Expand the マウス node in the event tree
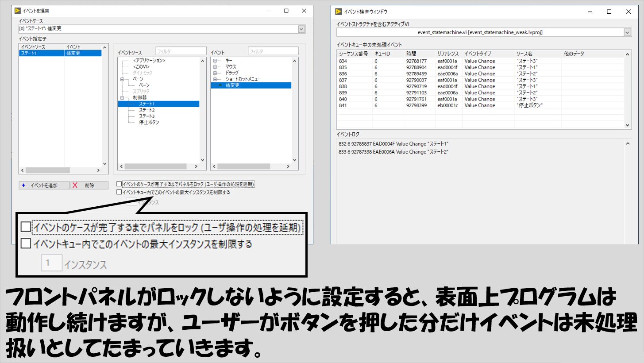The image size is (644, 363). 215,66
